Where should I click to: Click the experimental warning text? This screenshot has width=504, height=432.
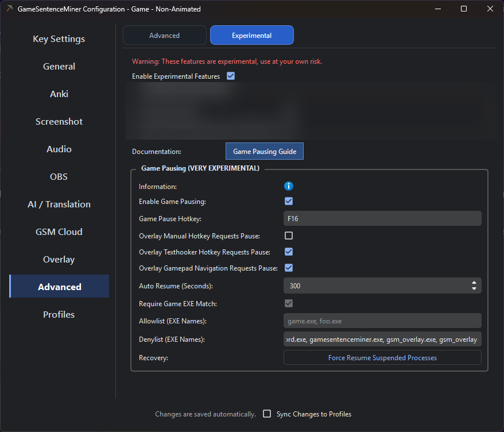[x=227, y=61]
